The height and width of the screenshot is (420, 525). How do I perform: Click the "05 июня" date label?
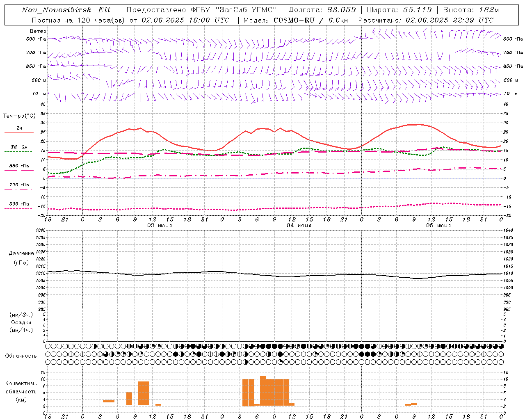click(x=438, y=226)
